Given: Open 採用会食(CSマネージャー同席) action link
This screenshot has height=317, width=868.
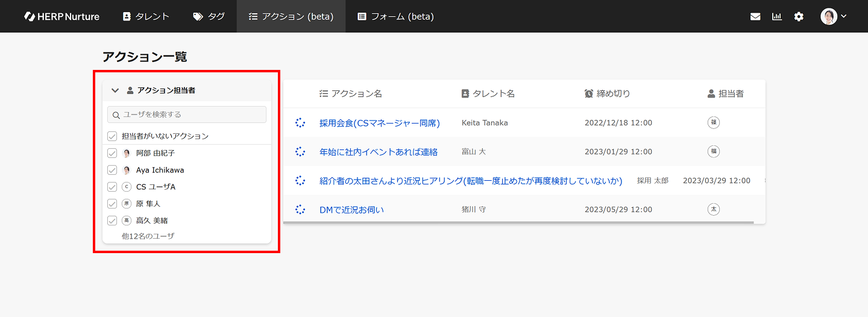Looking at the screenshot, I should (x=380, y=123).
